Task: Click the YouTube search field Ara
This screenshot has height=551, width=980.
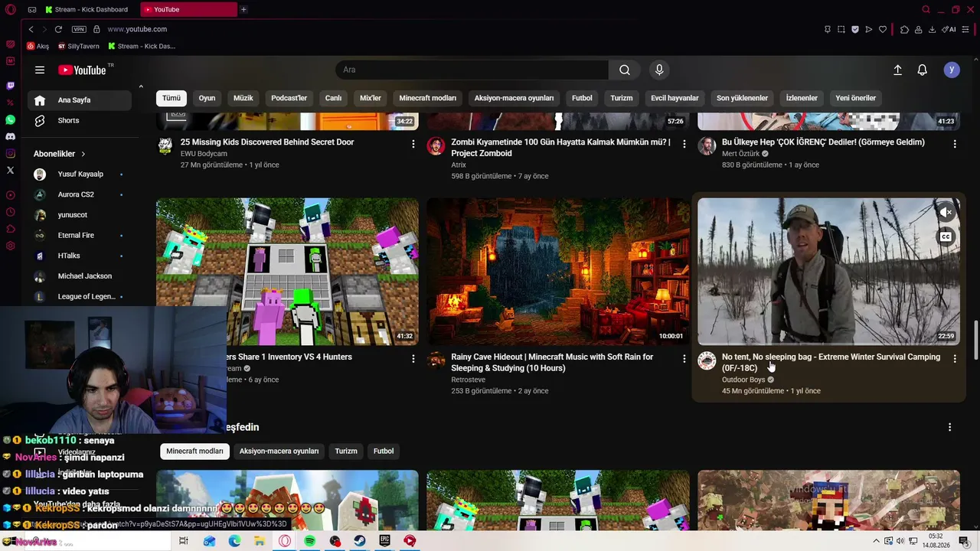Action: coord(472,70)
